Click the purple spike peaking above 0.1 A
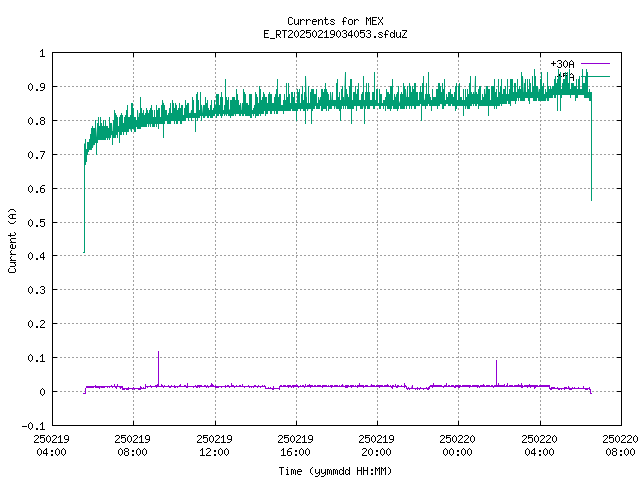 (158, 367)
